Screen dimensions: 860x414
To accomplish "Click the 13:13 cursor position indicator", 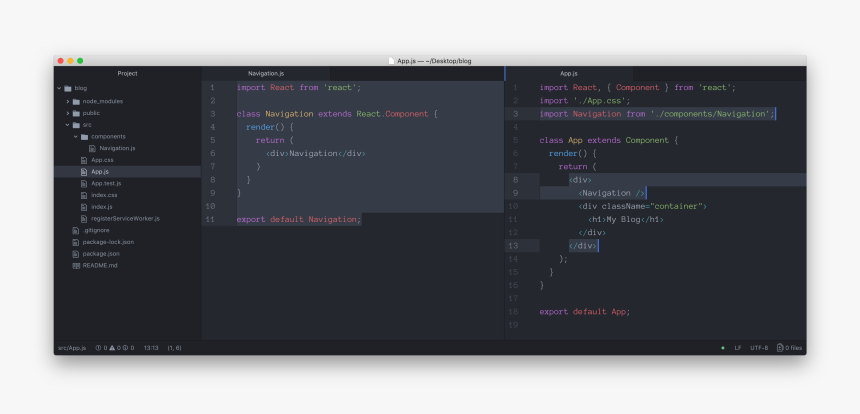I will (151, 348).
